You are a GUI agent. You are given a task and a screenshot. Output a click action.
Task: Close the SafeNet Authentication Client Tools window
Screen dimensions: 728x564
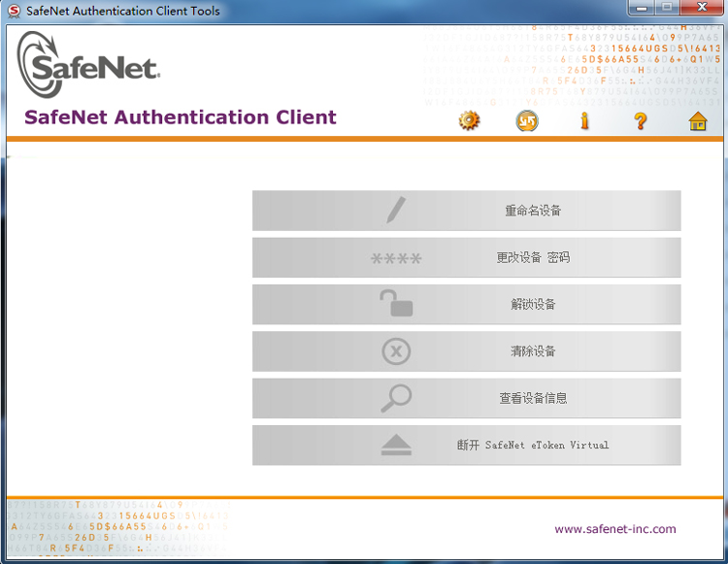point(703,8)
